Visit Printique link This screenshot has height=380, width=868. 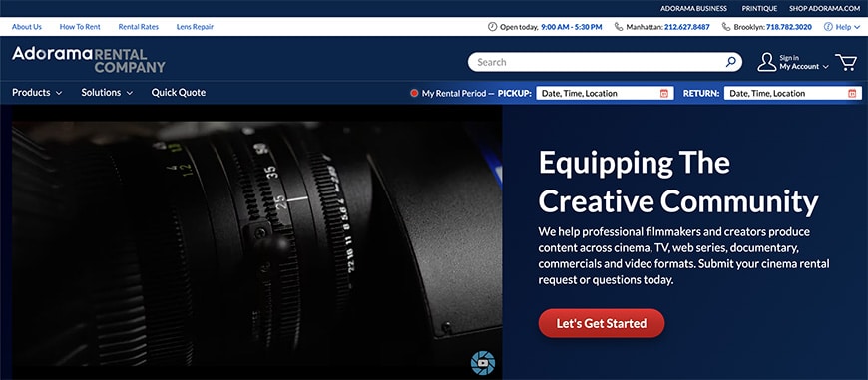[x=759, y=8]
